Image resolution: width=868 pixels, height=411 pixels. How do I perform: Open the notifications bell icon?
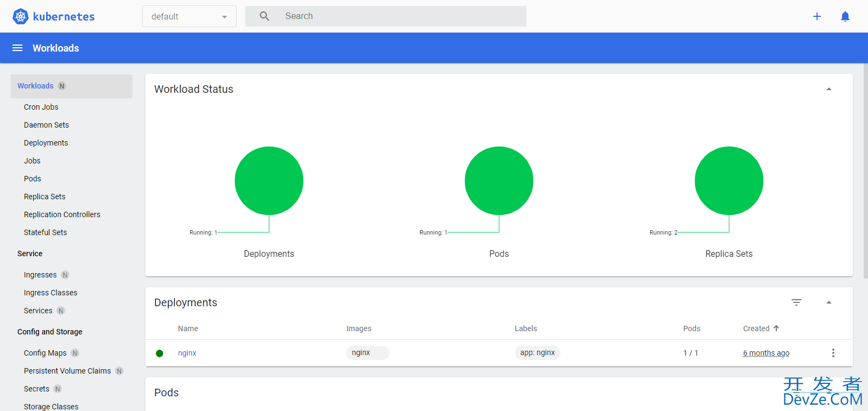click(x=845, y=16)
